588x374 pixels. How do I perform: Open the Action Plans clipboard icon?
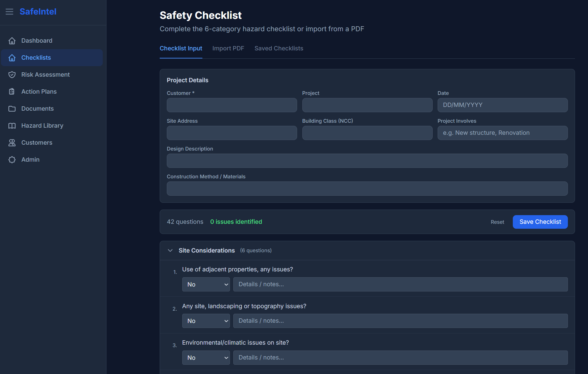coord(12,91)
